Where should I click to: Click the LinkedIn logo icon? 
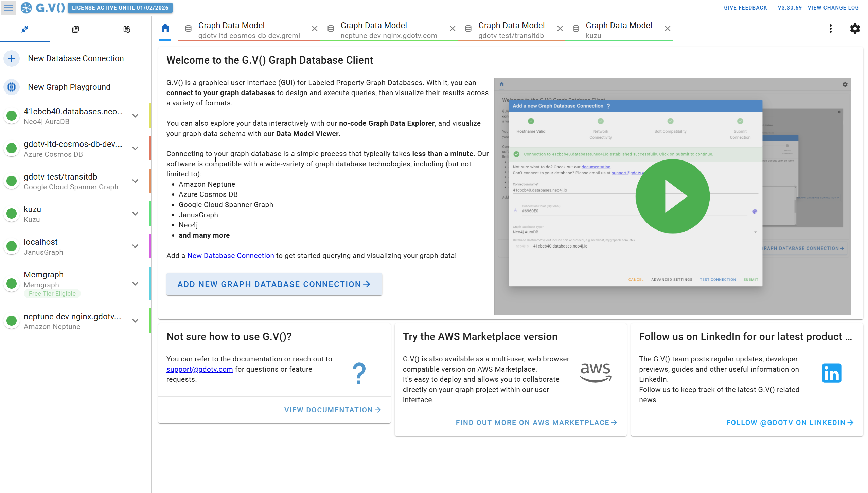click(x=832, y=373)
